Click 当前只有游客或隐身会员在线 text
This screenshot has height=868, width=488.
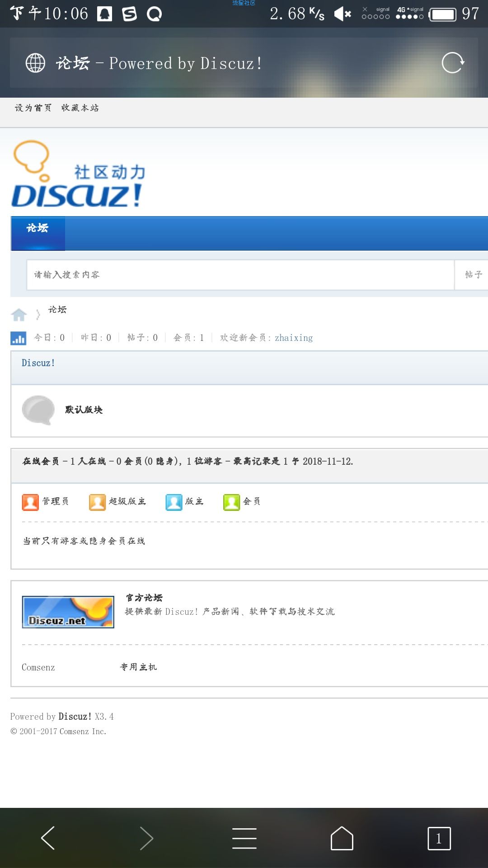point(84,541)
